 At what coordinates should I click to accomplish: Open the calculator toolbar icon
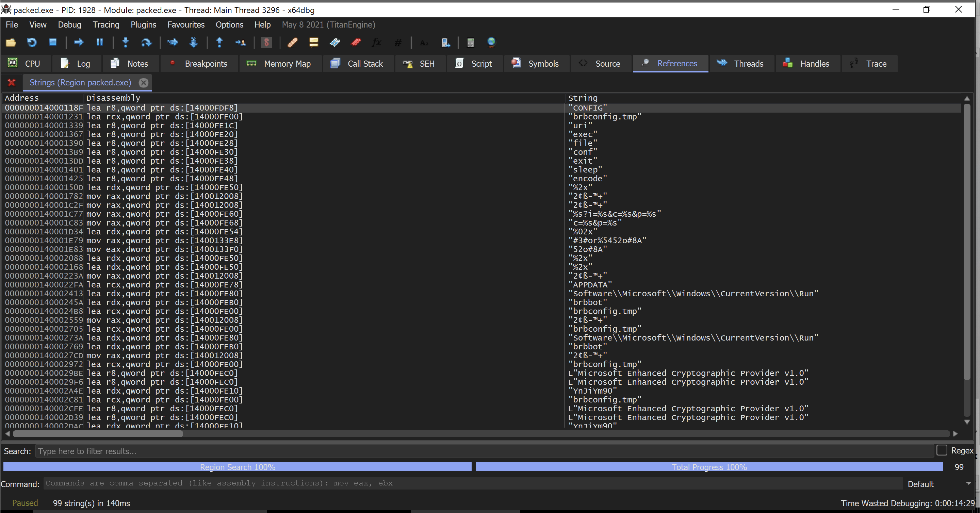click(x=470, y=42)
